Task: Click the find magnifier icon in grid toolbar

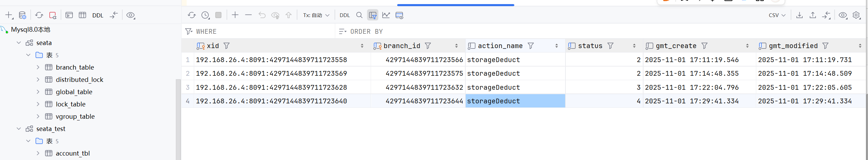Action: pyautogui.click(x=359, y=15)
